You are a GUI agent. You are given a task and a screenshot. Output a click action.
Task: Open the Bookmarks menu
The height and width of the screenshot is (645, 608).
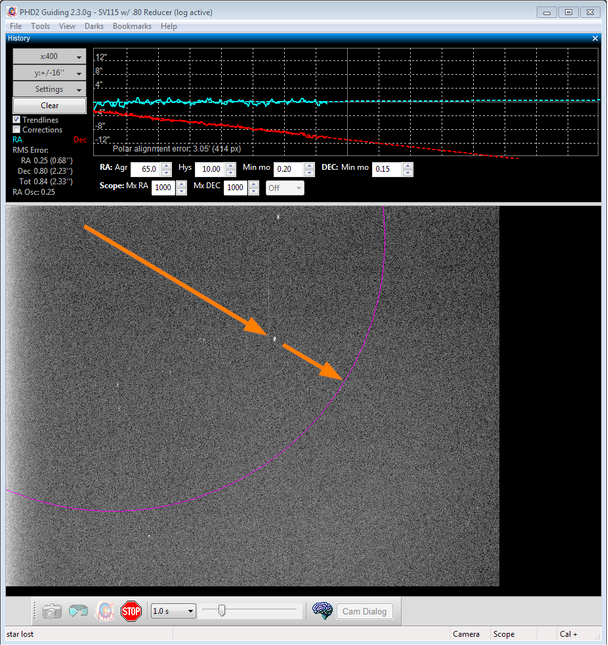132,26
